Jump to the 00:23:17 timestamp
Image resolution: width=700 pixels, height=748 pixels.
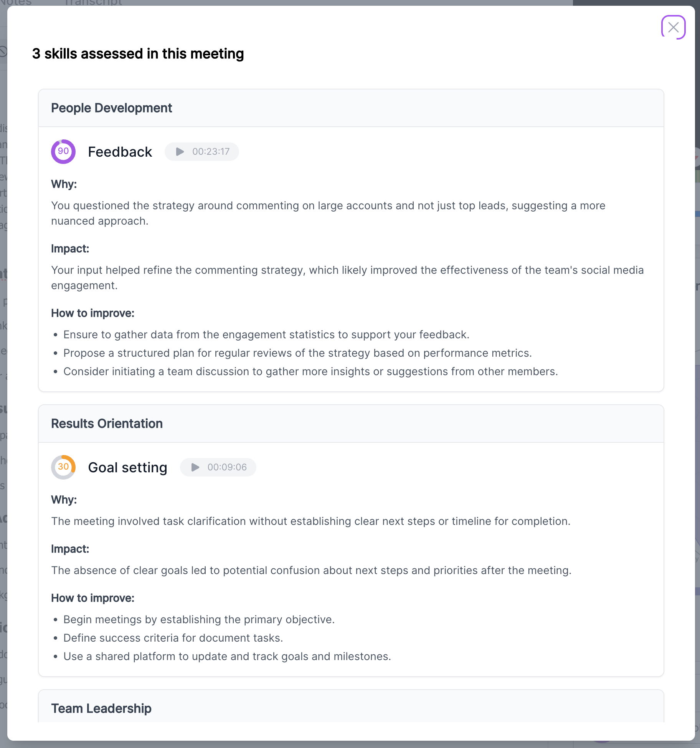202,152
